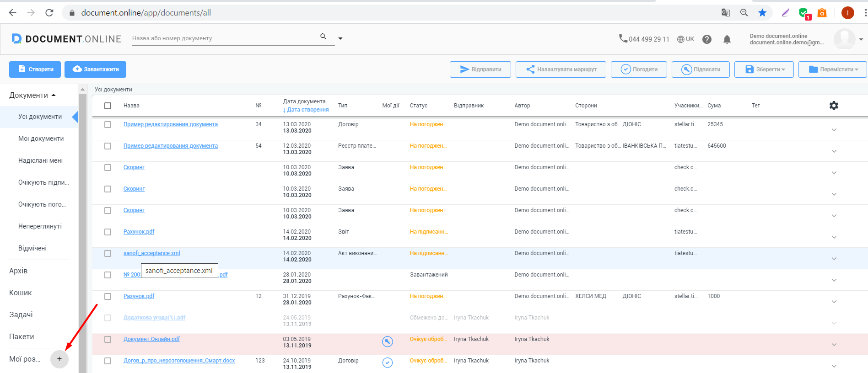The image size is (868, 373).
Task: Expand the document number 54 row chevron
Action: click(834, 151)
